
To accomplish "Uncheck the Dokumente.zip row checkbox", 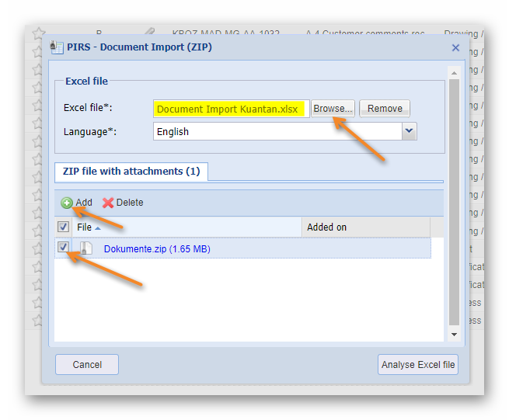I will coord(64,248).
